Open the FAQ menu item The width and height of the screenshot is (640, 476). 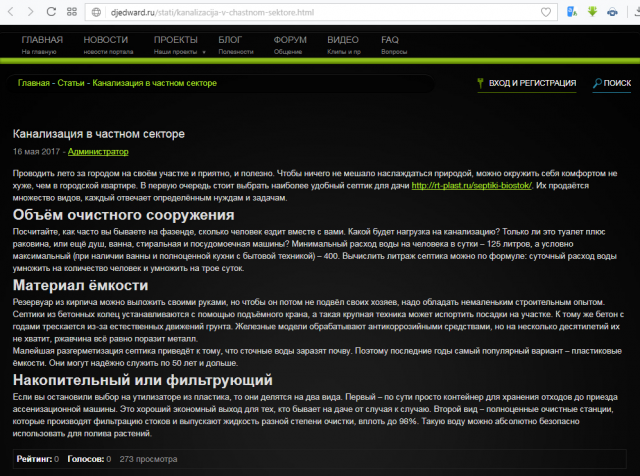(394, 44)
